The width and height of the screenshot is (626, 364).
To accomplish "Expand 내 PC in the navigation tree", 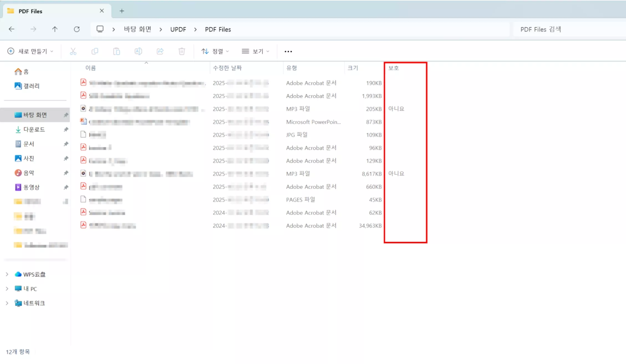I will click(7, 289).
